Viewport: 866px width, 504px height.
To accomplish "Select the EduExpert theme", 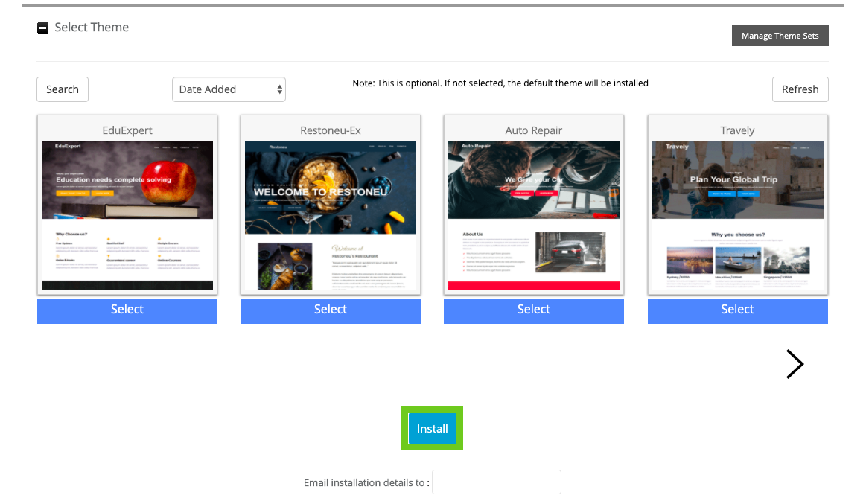I will coord(127,310).
